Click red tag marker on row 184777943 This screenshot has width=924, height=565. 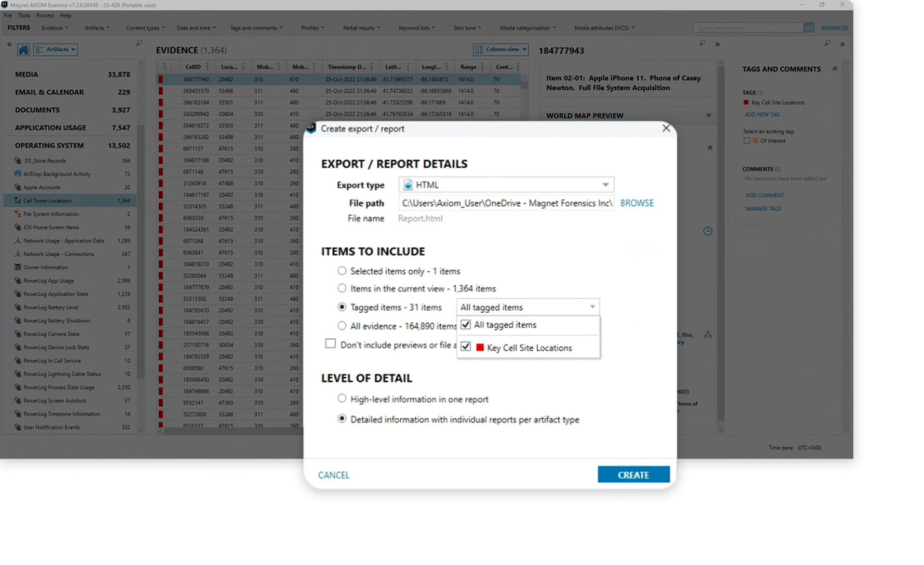[x=161, y=80]
